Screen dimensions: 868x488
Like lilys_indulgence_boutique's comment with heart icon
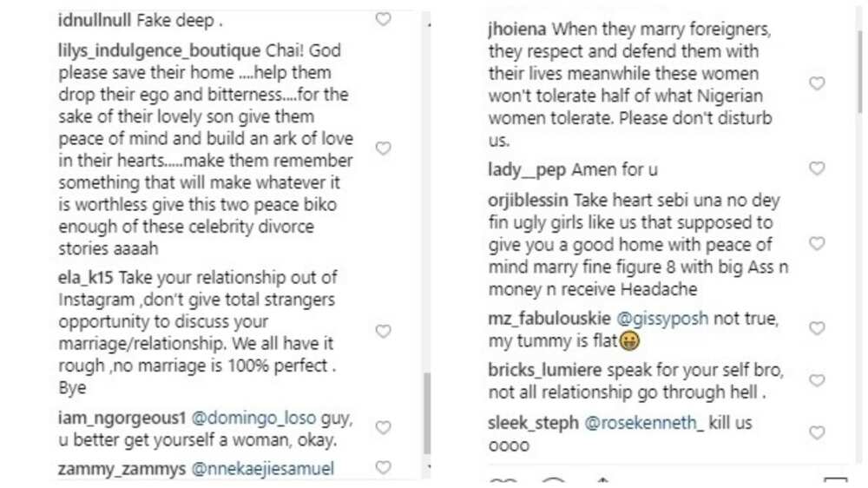pyautogui.click(x=383, y=148)
